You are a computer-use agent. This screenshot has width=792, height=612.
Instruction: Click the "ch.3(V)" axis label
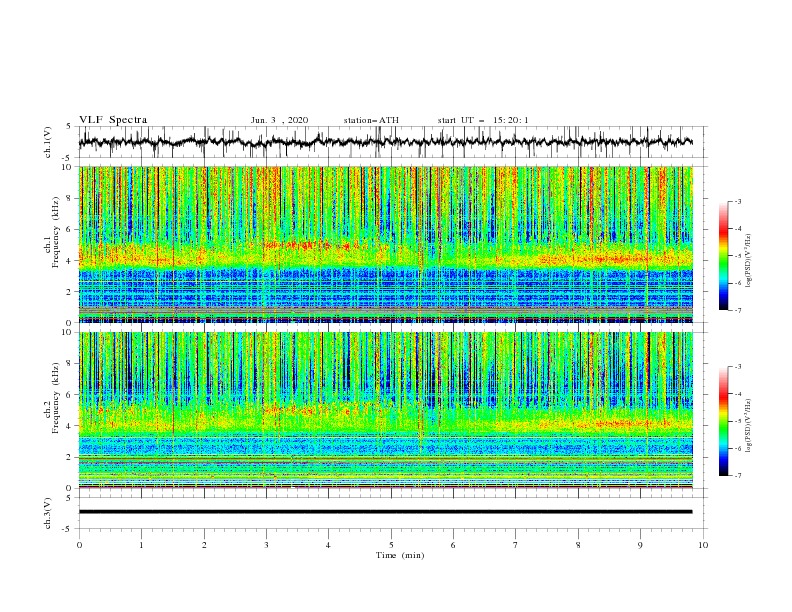[48, 513]
